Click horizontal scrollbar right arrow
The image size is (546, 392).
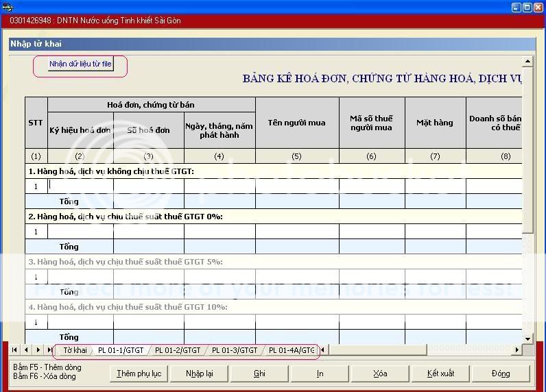pyautogui.click(x=518, y=350)
